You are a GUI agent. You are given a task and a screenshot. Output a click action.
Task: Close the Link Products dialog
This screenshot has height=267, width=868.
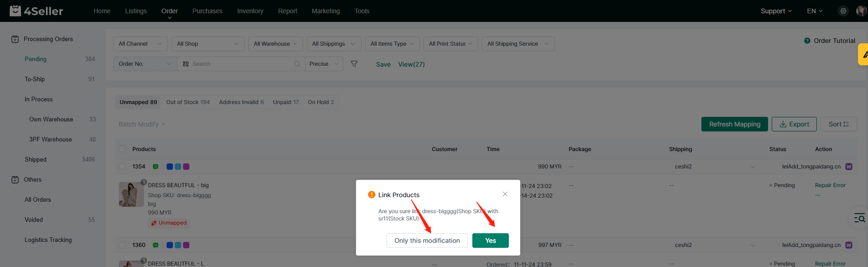click(505, 194)
